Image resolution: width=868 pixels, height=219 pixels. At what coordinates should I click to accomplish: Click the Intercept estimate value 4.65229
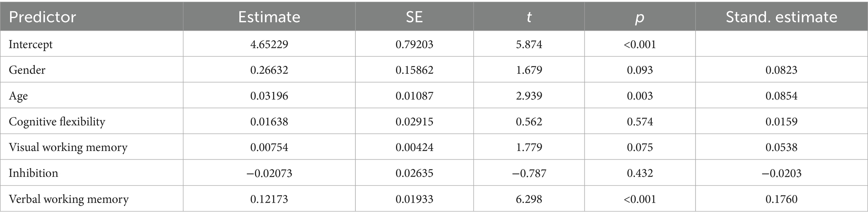(269, 44)
